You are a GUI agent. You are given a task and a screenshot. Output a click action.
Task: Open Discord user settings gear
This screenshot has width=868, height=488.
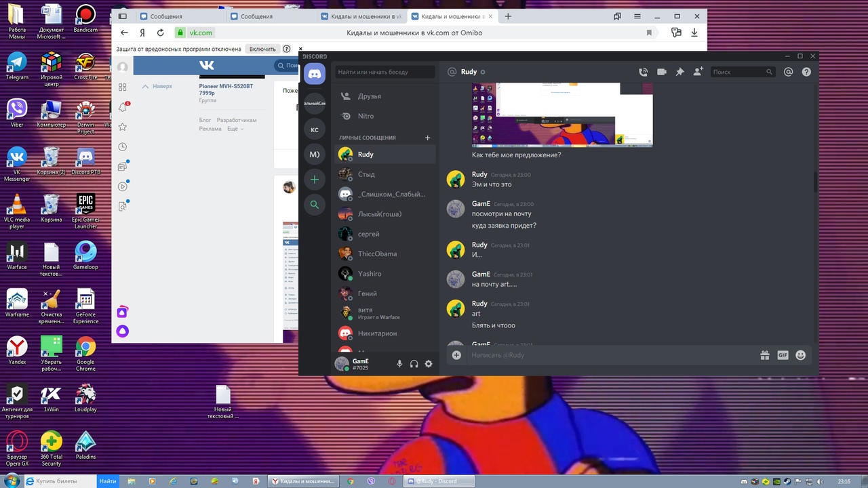[x=429, y=364]
